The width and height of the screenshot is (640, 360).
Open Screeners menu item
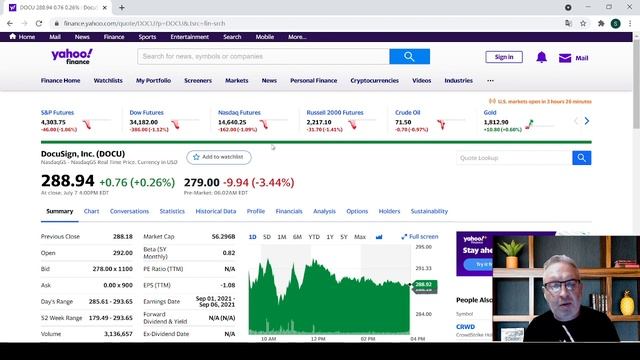[x=198, y=81]
